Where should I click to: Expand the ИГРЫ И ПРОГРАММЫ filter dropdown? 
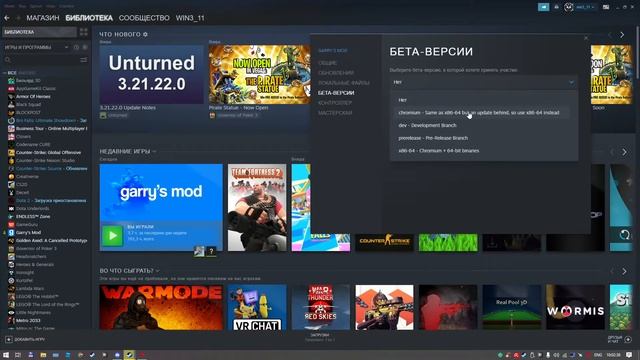point(66,47)
